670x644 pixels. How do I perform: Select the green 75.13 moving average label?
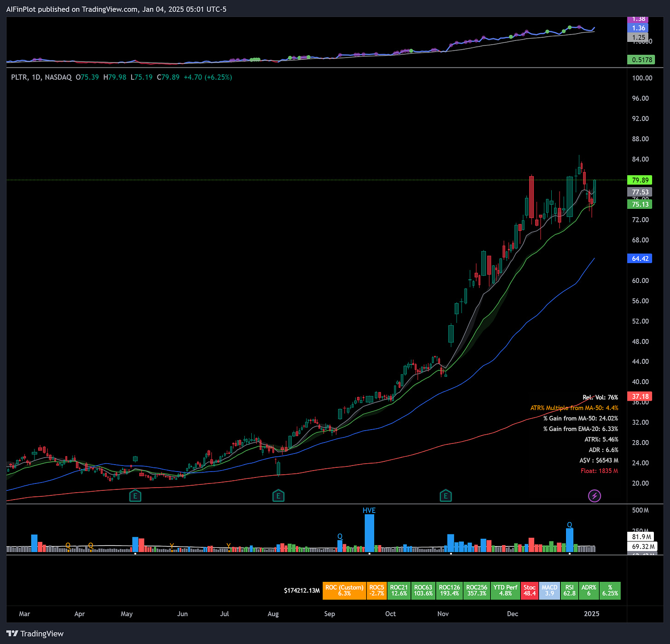(640, 204)
